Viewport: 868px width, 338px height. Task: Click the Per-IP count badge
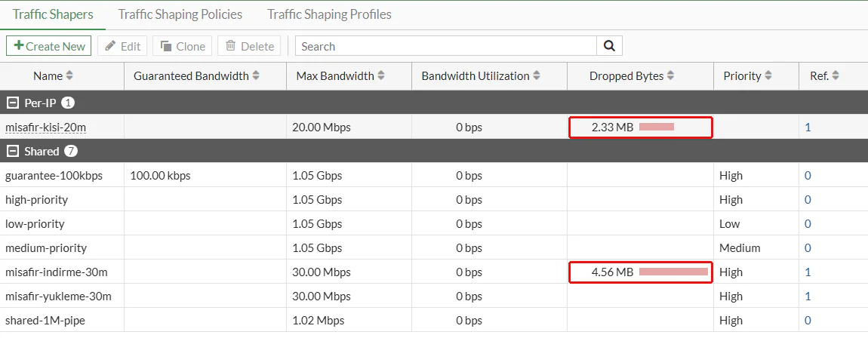click(67, 103)
